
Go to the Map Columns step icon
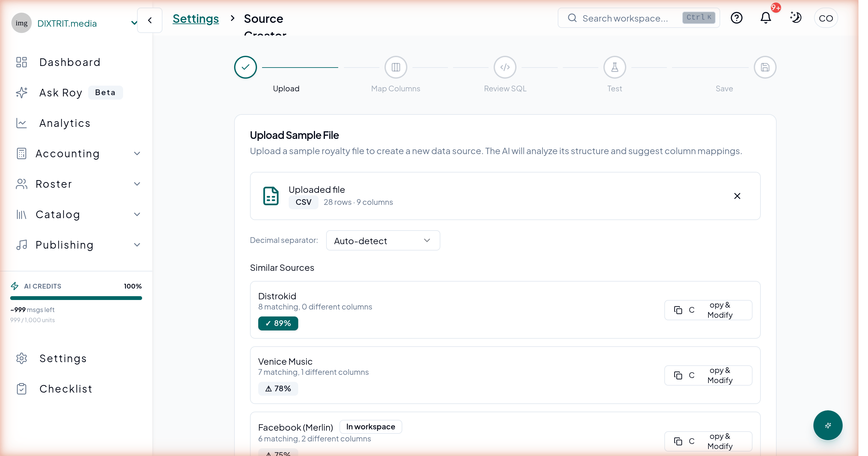tap(396, 67)
